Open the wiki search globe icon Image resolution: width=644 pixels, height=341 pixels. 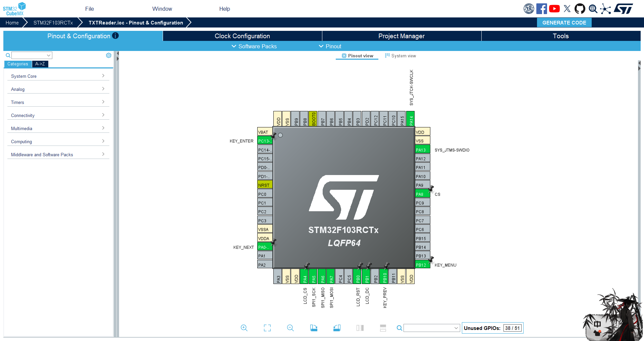593,9
